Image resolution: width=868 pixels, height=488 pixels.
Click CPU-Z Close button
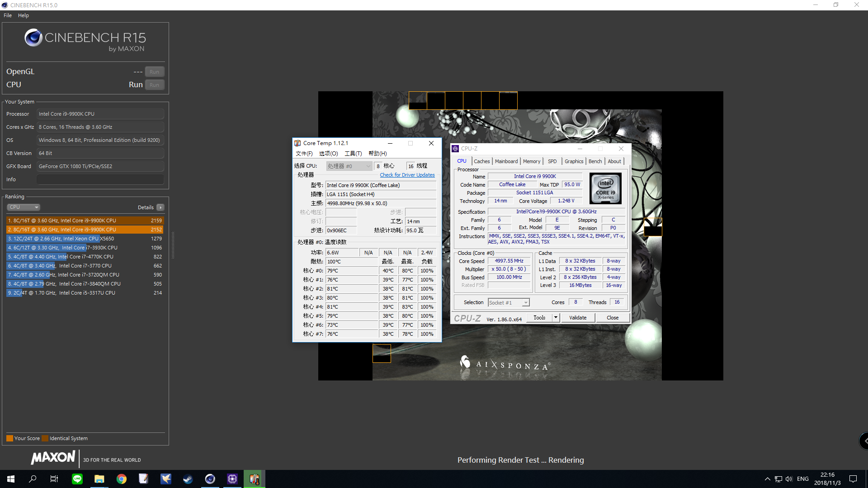pos(613,318)
